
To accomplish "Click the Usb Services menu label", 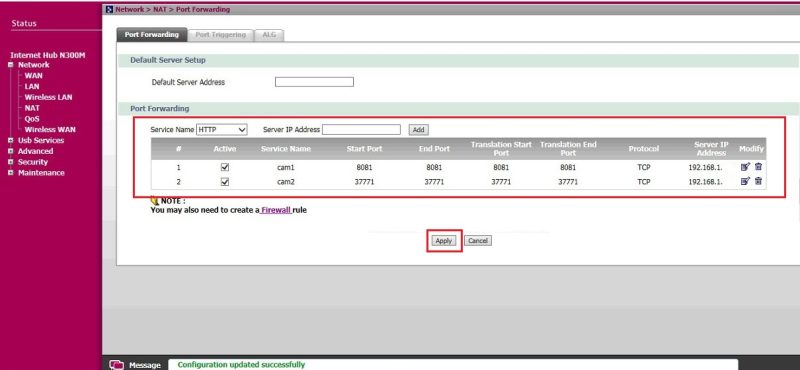I will (41, 140).
